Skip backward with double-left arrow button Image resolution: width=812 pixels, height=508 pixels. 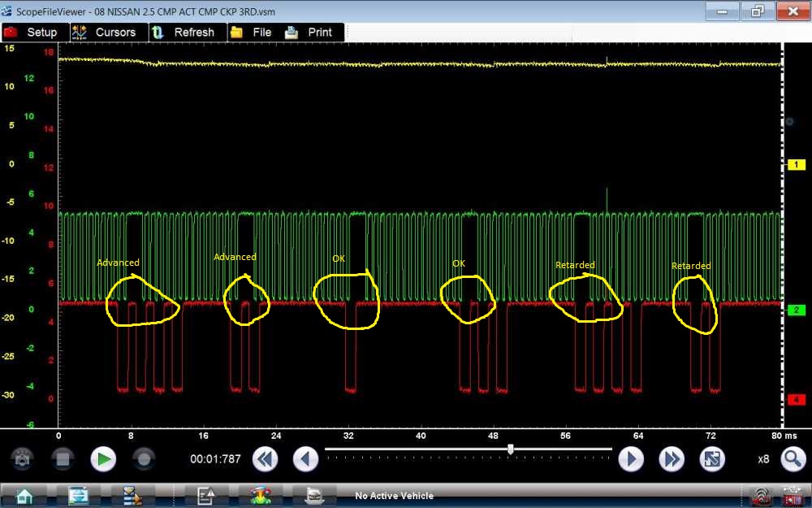coord(264,459)
